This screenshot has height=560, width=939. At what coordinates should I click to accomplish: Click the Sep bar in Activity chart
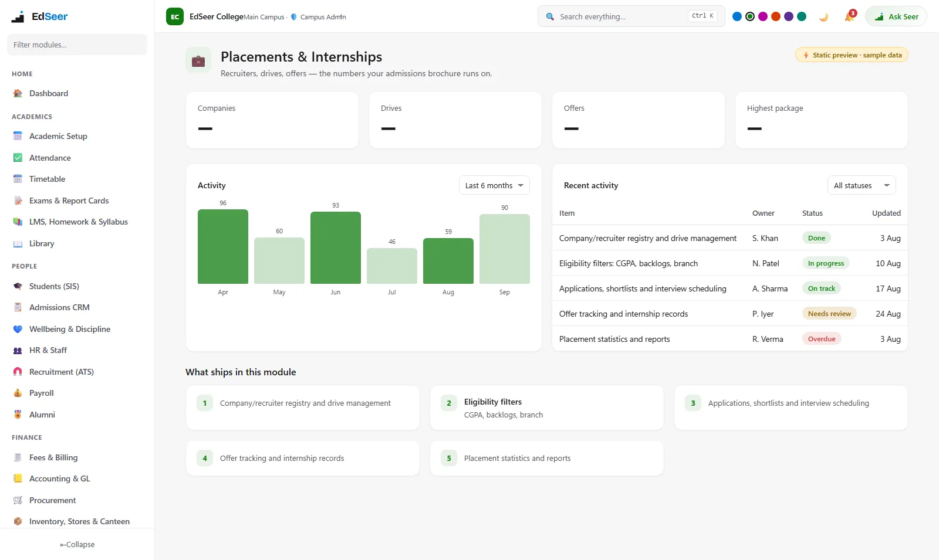[x=505, y=249]
